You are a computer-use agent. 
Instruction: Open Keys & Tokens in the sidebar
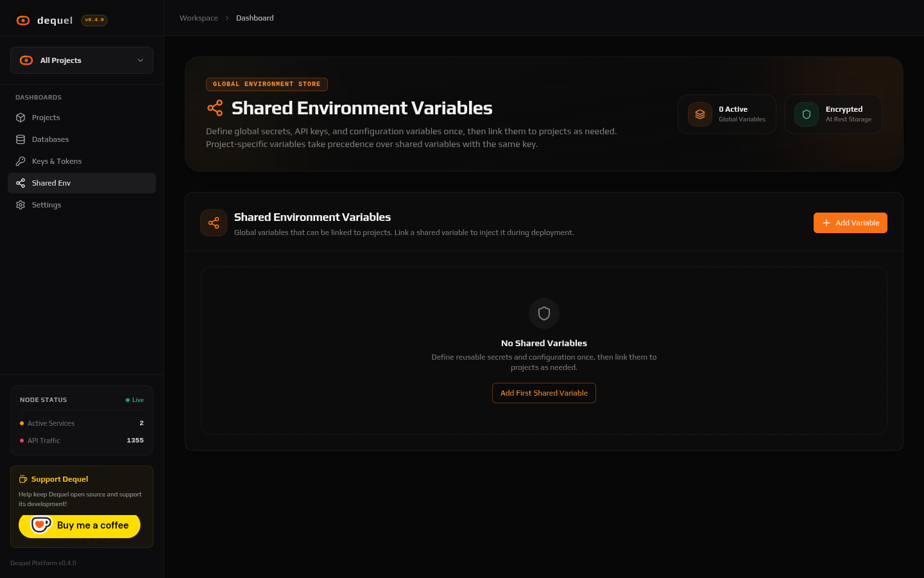pos(81,161)
